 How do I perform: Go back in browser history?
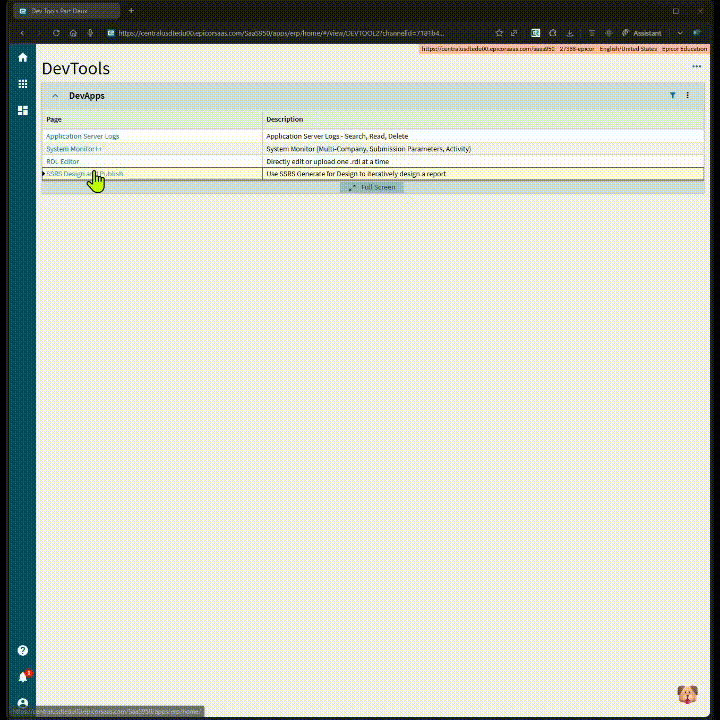(22, 33)
